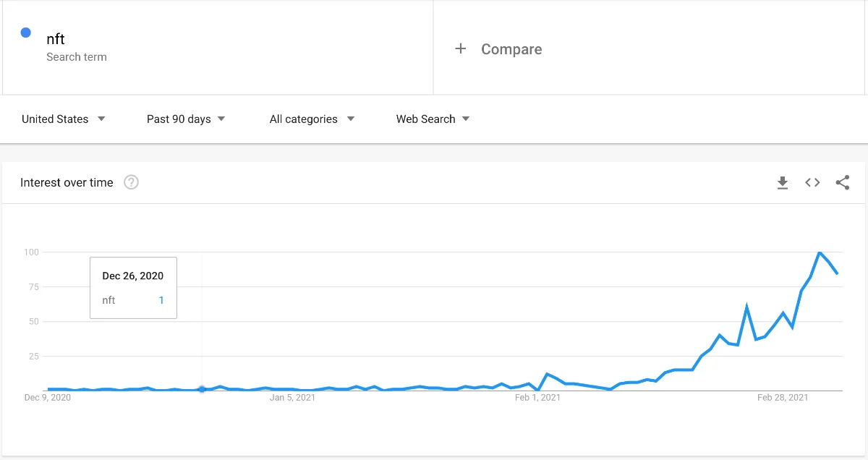Open the Past 90 days time range dropdown
Viewport: 868px width, 460px height.
(x=186, y=119)
